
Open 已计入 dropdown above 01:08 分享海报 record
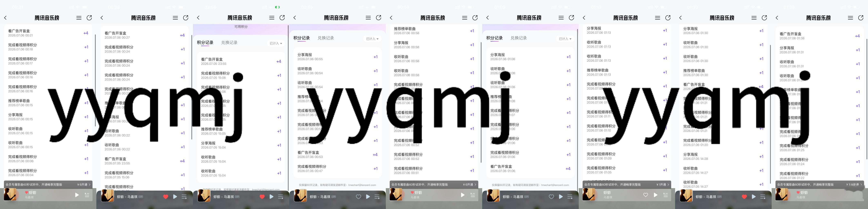tap(565, 39)
